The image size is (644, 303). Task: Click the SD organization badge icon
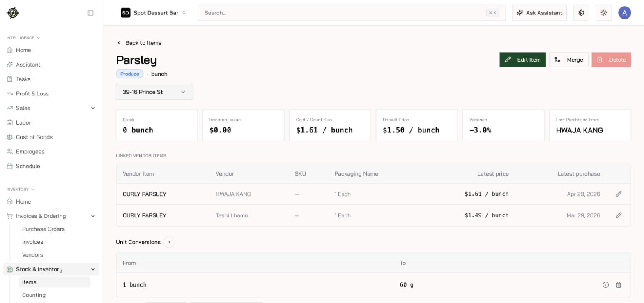coord(125,13)
